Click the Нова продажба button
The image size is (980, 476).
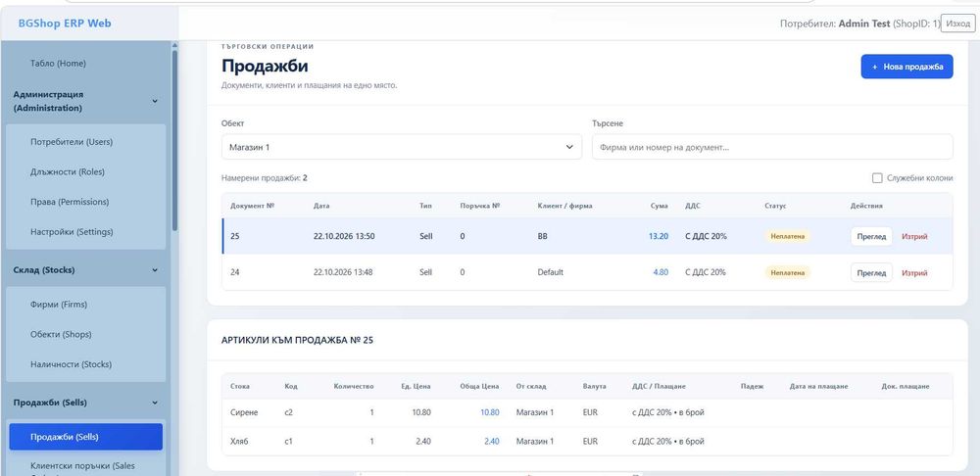click(906, 67)
